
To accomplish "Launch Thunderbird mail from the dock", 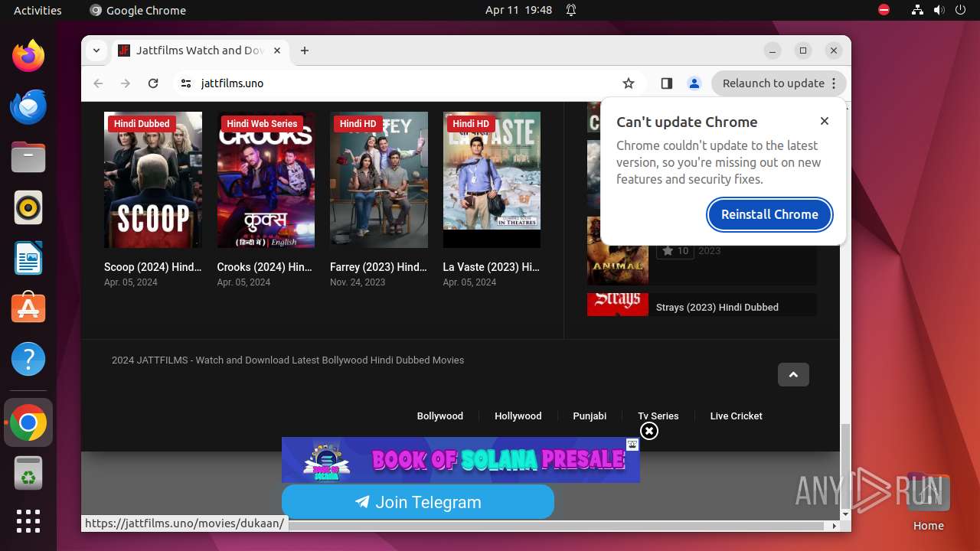I will pyautogui.click(x=28, y=106).
